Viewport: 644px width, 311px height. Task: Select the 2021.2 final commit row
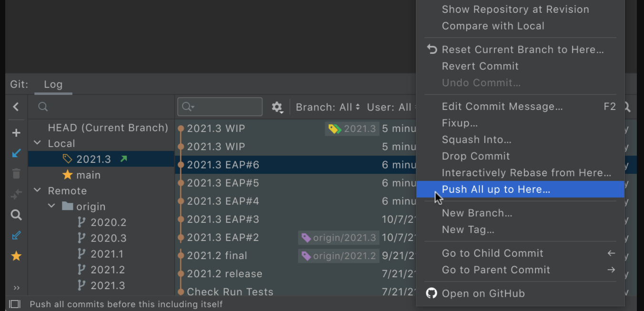pos(217,256)
